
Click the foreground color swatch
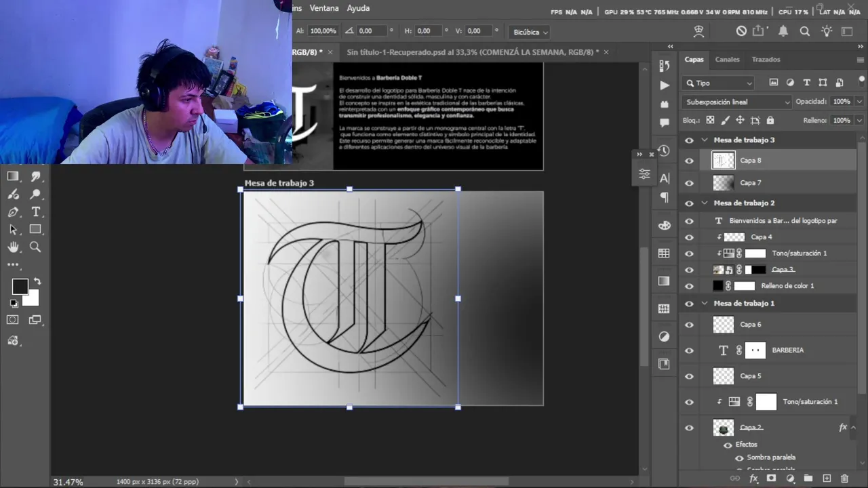[20, 287]
